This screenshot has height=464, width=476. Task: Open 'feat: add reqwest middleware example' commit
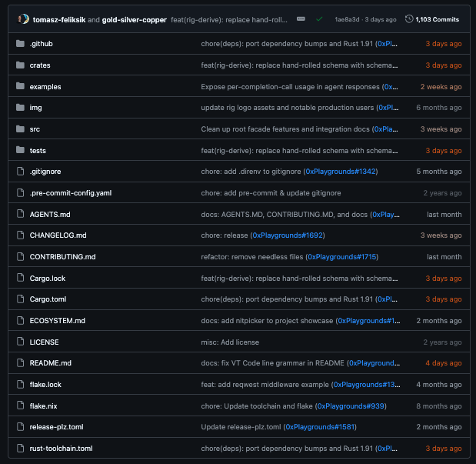[x=265, y=385]
